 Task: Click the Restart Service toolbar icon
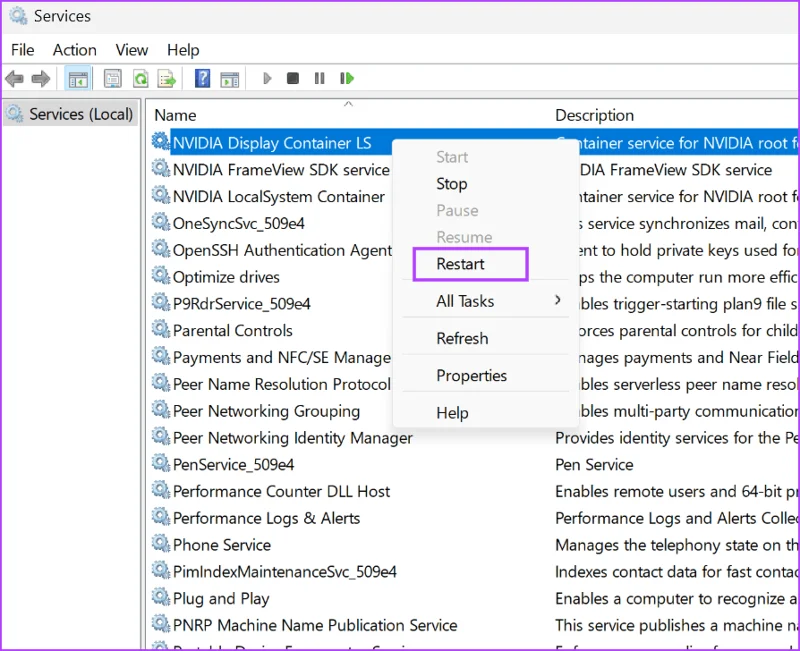pyautogui.click(x=347, y=79)
